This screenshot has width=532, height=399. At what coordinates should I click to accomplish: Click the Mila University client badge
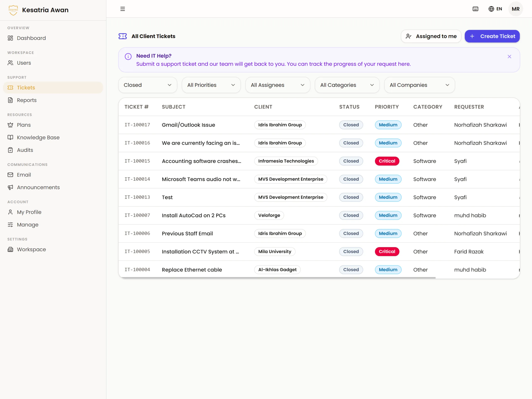(x=275, y=252)
